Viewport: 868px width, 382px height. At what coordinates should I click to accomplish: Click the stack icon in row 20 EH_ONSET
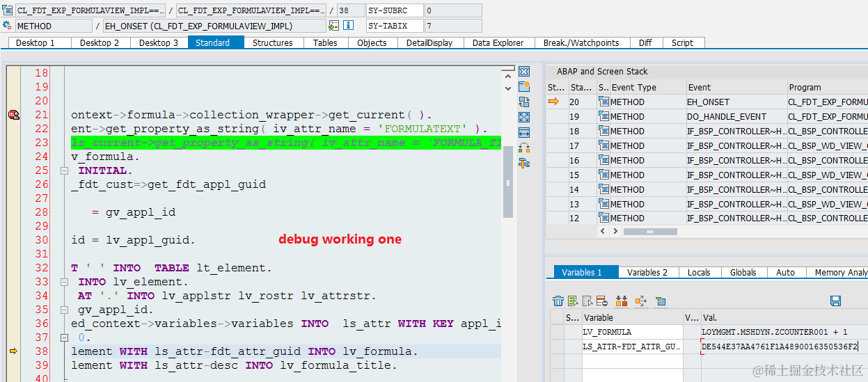click(603, 102)
